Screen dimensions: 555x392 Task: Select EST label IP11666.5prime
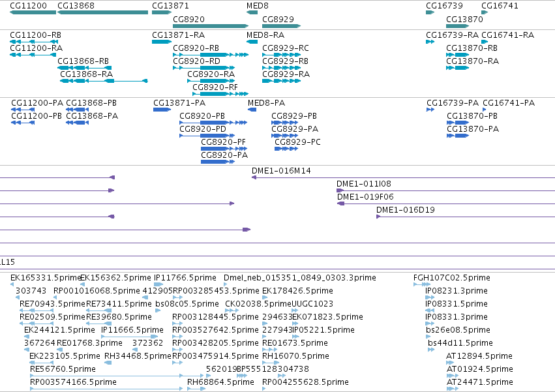pyautogui.click(x=132, y=330)
